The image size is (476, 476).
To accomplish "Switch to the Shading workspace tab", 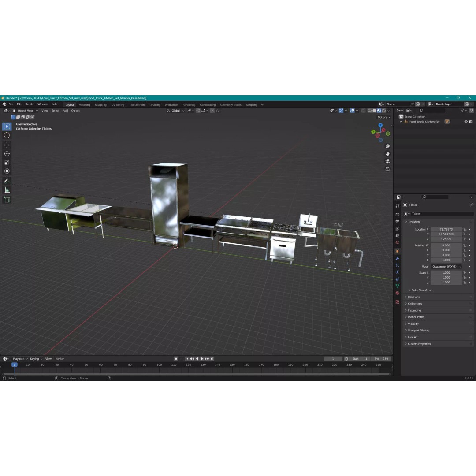I will point(156,105).
